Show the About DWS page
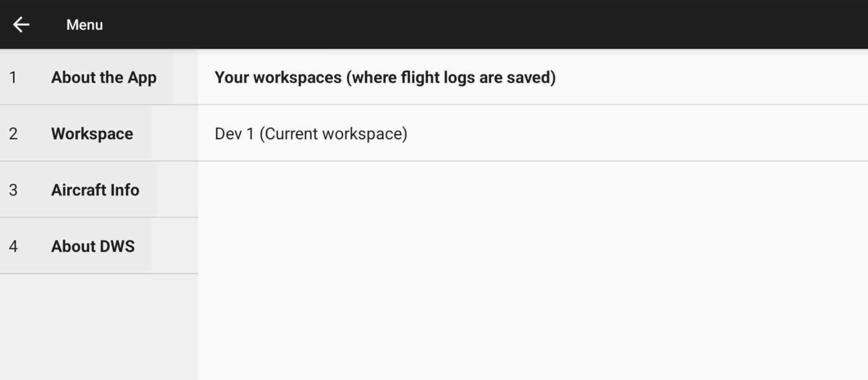This screenshot has height=380, width=868. [92, 246]
